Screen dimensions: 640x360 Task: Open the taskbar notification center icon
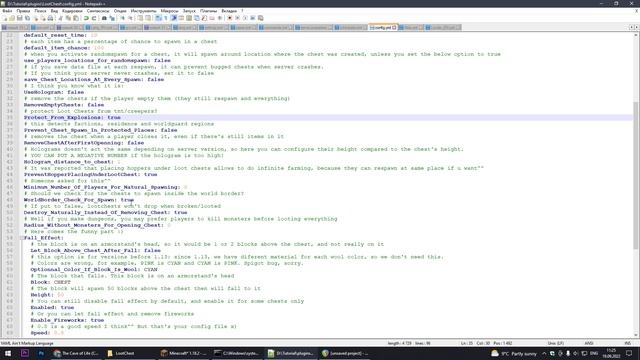point(629,353)
